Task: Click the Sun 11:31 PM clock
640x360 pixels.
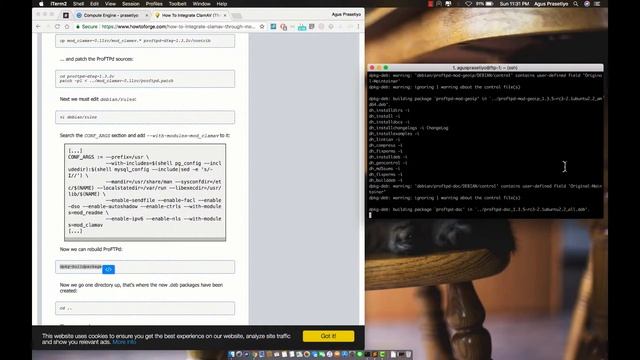Action: tap(514, 4)
